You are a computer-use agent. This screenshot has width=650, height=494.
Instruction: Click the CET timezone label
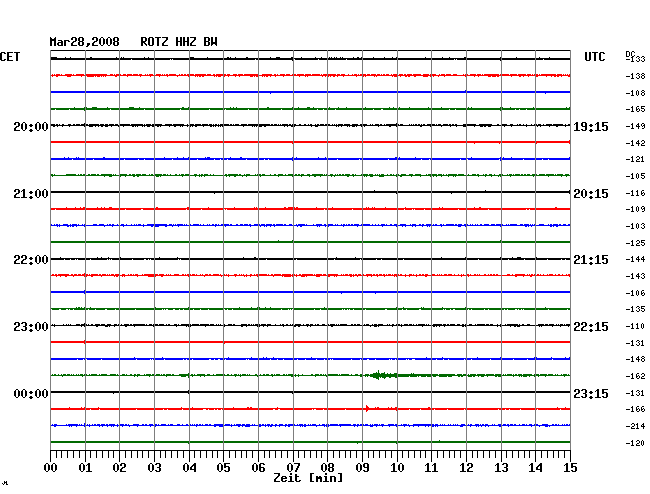click(10, 57)
